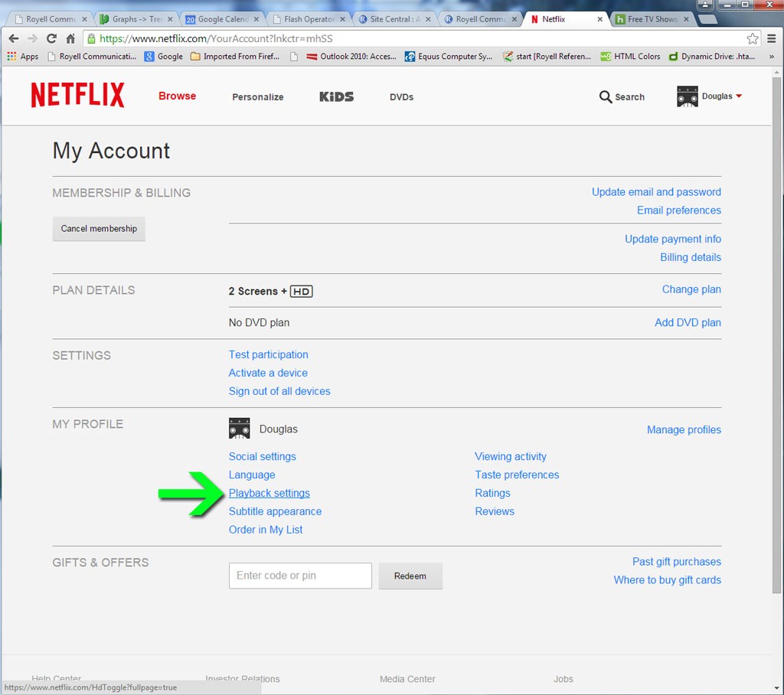Close the Free TV Shows tab

pos(686,19)
